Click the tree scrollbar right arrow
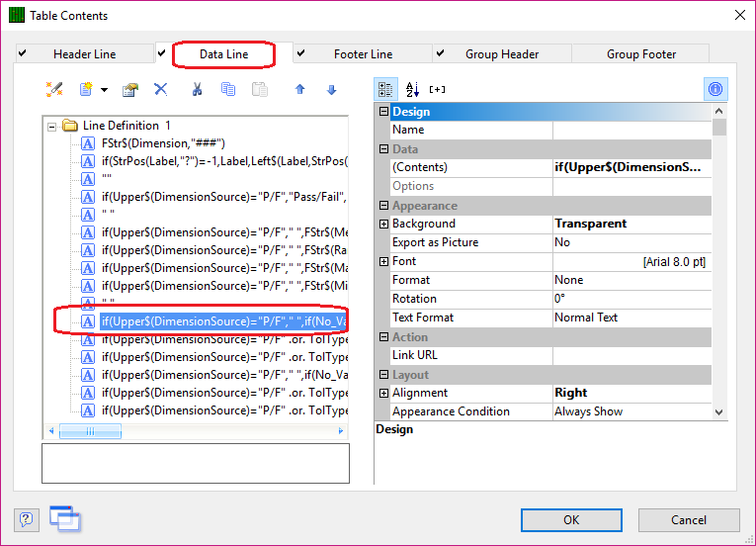The image size is (756, 546). tap(341, 431)
